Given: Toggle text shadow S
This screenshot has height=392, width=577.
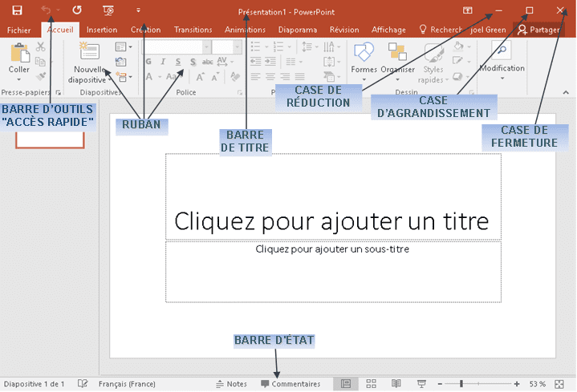Looking at the screenshot, I should coord(193,62).
